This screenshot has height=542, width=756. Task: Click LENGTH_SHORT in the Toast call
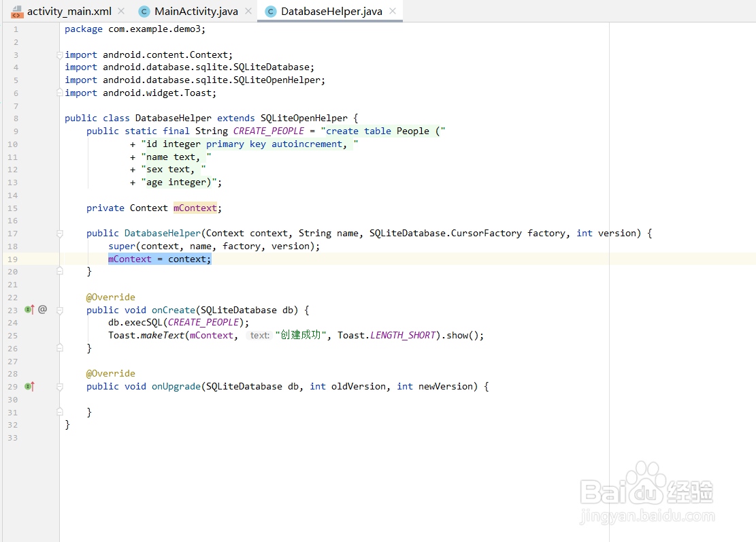403,336
